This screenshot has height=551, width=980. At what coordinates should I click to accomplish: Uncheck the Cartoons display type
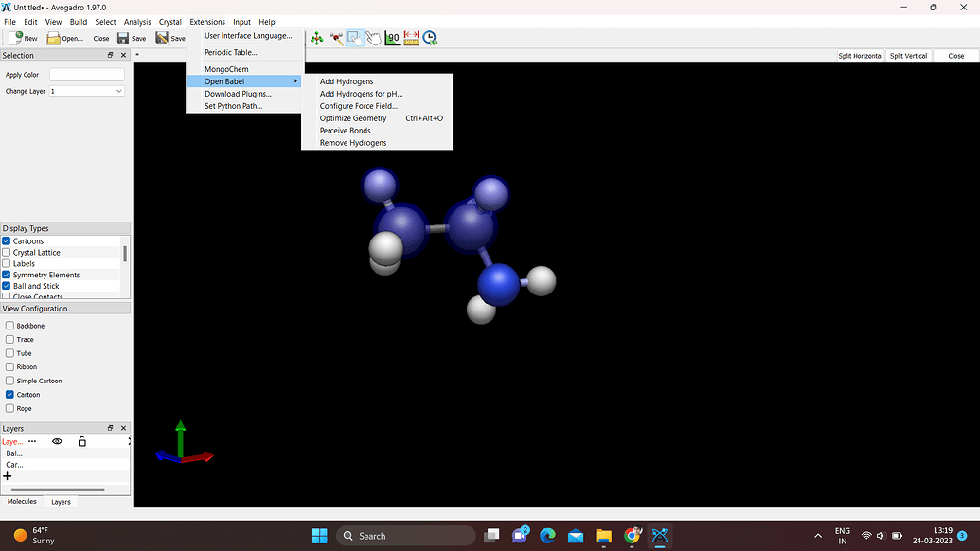[x=7, y=241]
